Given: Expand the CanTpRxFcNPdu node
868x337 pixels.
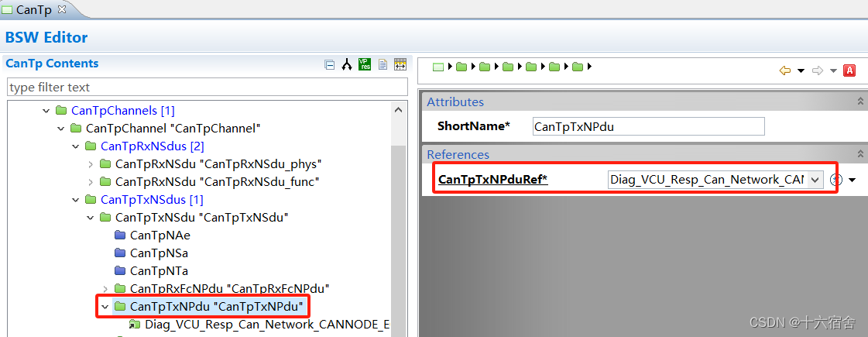Looking at the screenshot, I should [105, 288].
